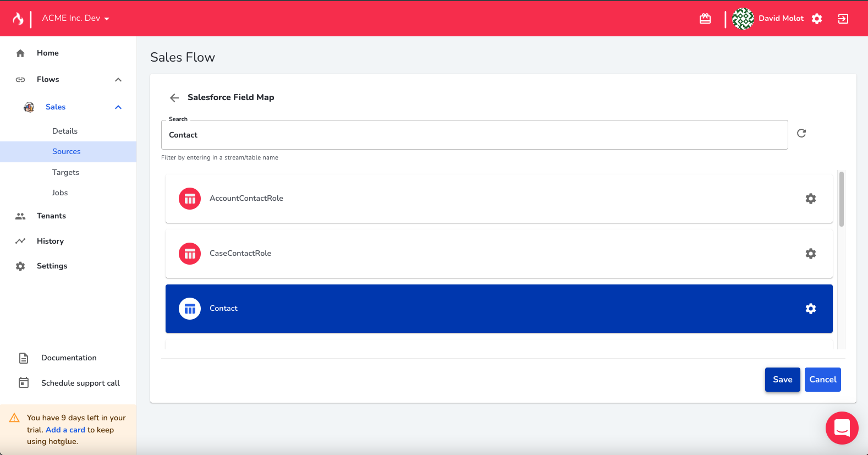
Task: Click the AccountContactRole table icon
Action: point(190,199)
